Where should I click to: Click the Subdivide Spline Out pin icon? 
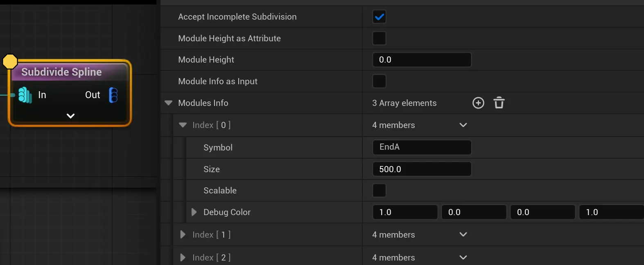point(113,95)
